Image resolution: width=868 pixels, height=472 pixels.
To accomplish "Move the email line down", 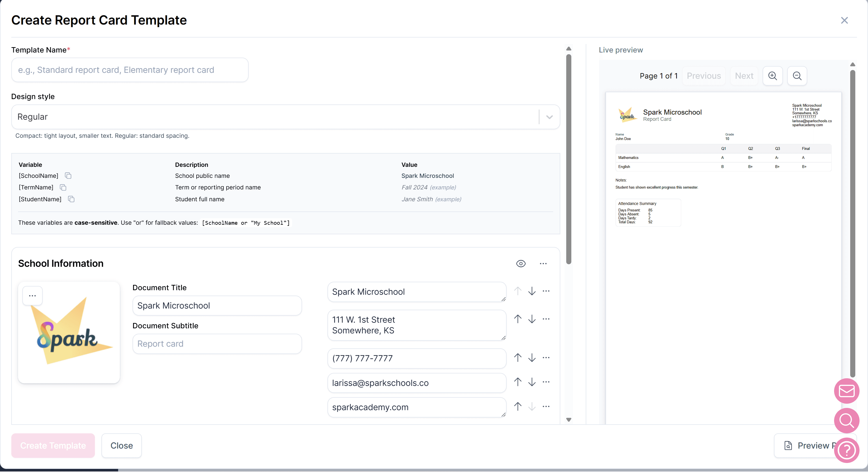I will click(x=532, y=382).
